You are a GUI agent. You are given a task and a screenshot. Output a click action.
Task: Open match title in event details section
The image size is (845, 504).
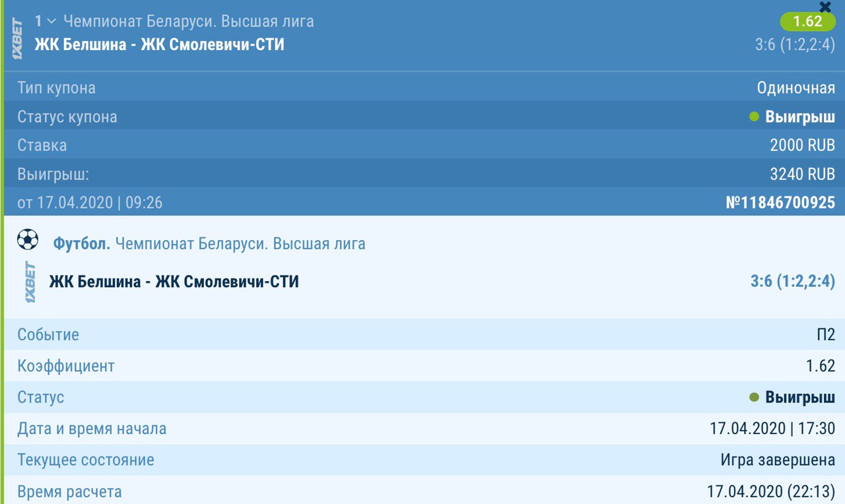point(174,282)
